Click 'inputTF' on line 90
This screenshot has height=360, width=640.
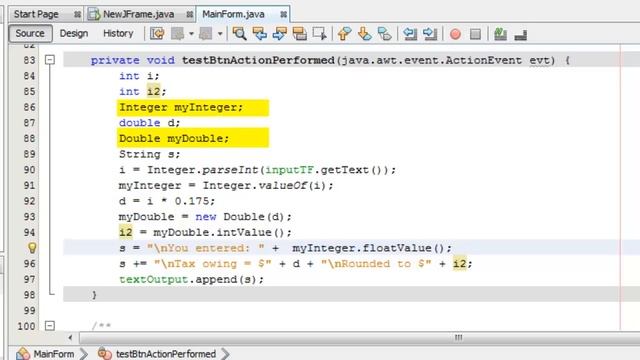(x=290, y=170)
